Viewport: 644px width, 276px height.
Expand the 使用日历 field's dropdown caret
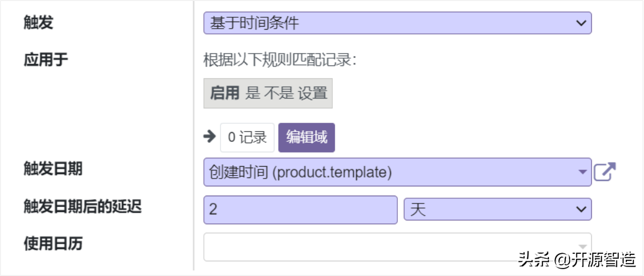[x=582, y=247]
